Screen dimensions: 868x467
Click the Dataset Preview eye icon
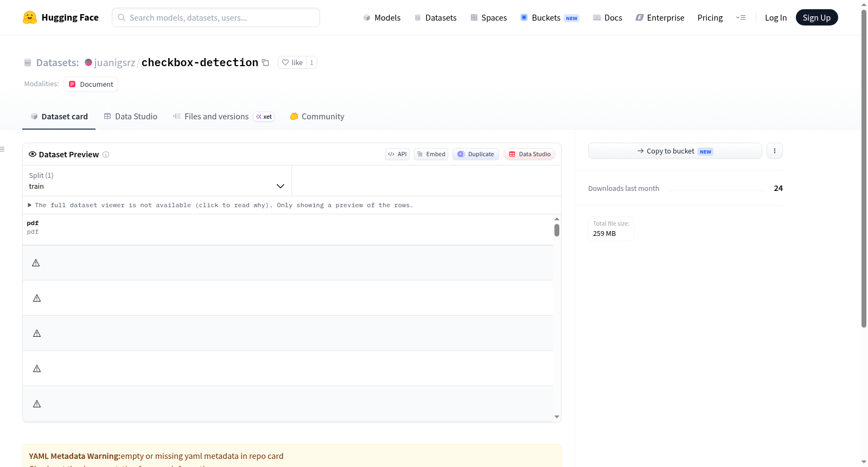point(33,154)
